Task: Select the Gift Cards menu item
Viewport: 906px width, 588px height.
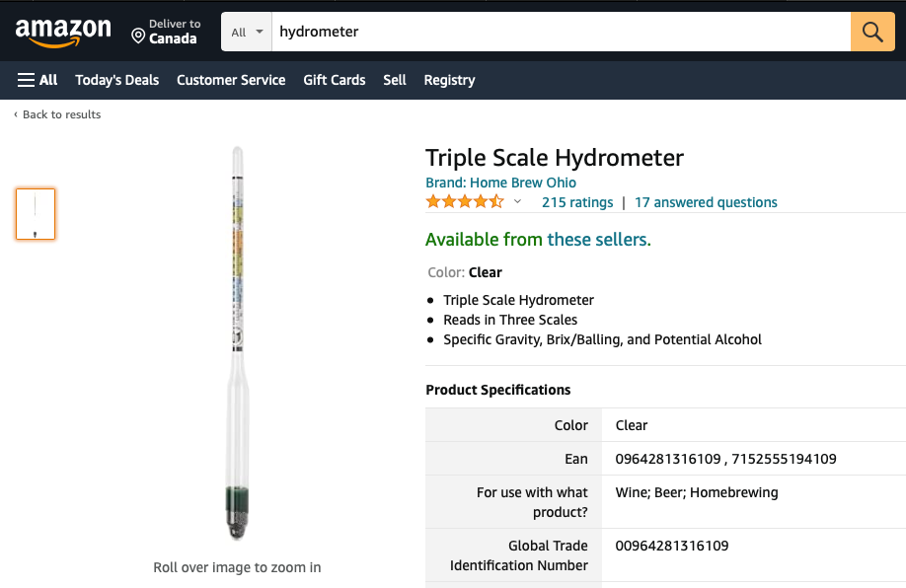Action: pyautogui.click(x=334, y=80)
